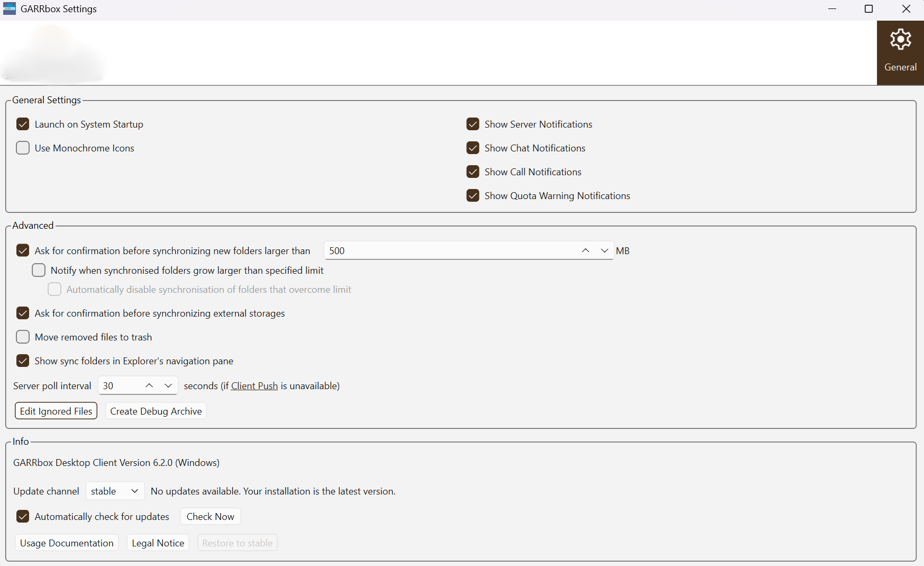Click Create Debug Archive
The image size is (924, 566).
click(156, 411)
